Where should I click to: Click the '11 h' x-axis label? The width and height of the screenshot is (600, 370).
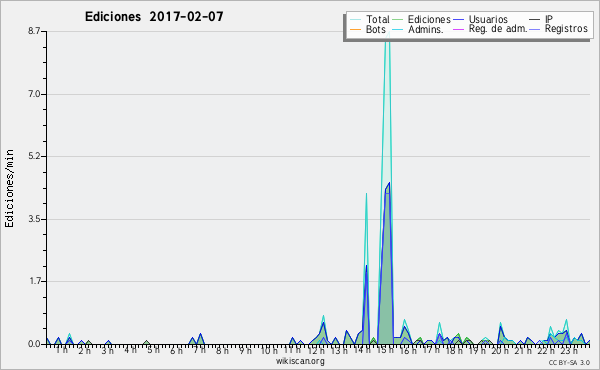pyautogui.click(x=292, y=350)
